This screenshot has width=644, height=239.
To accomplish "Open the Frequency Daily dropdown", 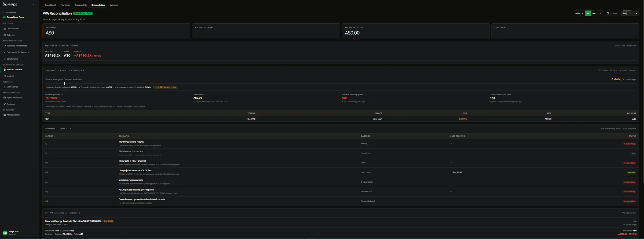I will (x=630, y=13).
